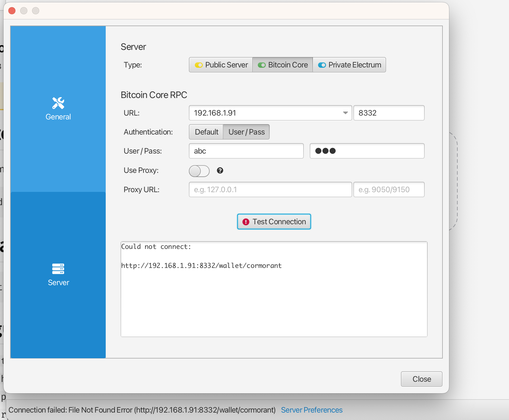Click the Close button
Image resolution: width=509 pixels, height=420 pixels.
click(x=421, y=379)
